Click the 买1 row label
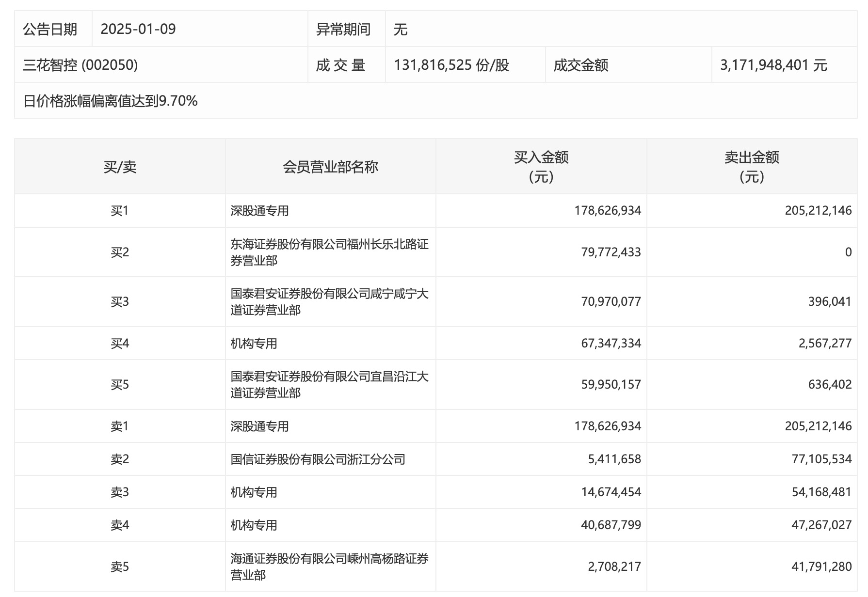868x597 pixels. 120,211
